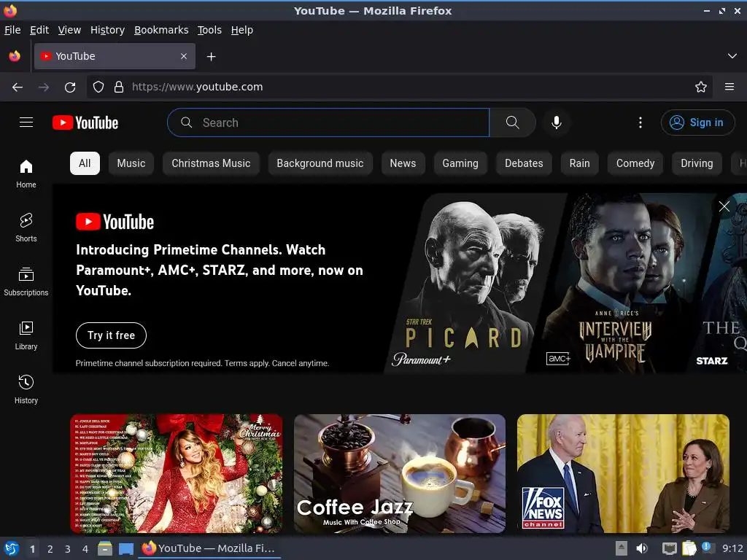Click the update notifier tray icon
Image resolution: width=747 pixels, height=560 pixels.
[708, 548]
